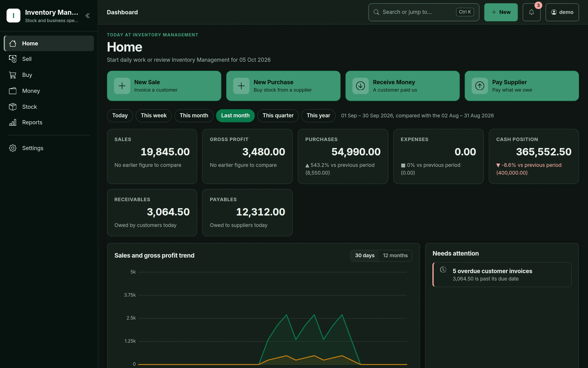Image resolution: width=588 pixels, height=368 pixels.
Task: Click the Gross Profit KPI card
Action: coord(247,156)
